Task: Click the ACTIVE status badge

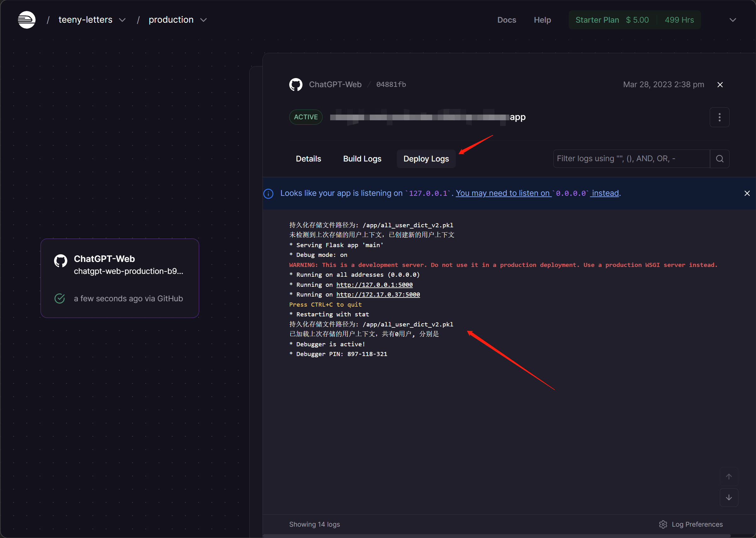Action: coord(306,117)
